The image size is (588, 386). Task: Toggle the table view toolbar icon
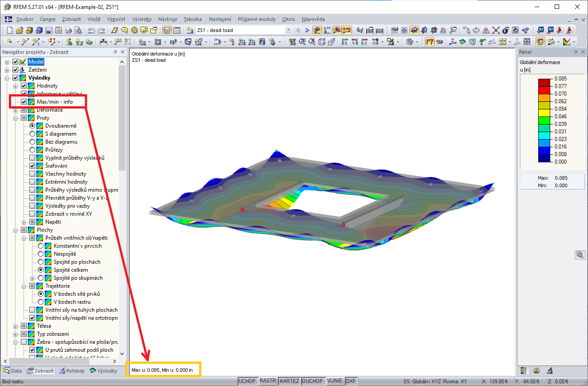point(176,30)
